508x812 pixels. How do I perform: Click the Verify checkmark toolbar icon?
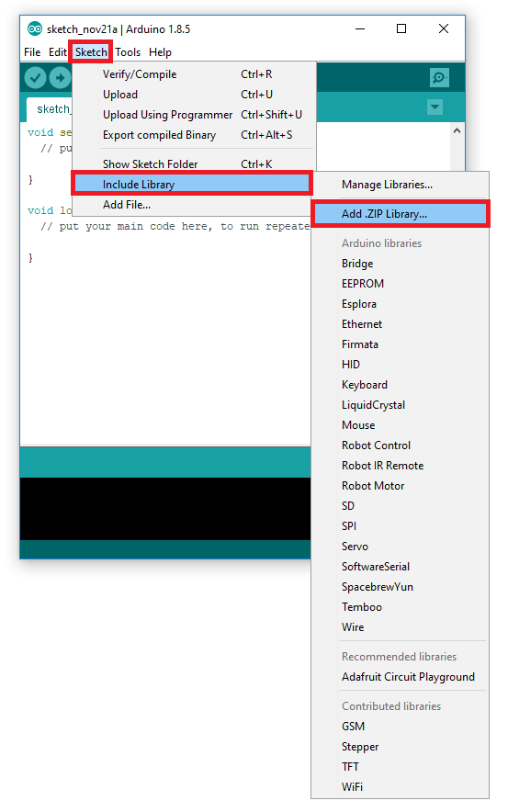coord(35,78)
